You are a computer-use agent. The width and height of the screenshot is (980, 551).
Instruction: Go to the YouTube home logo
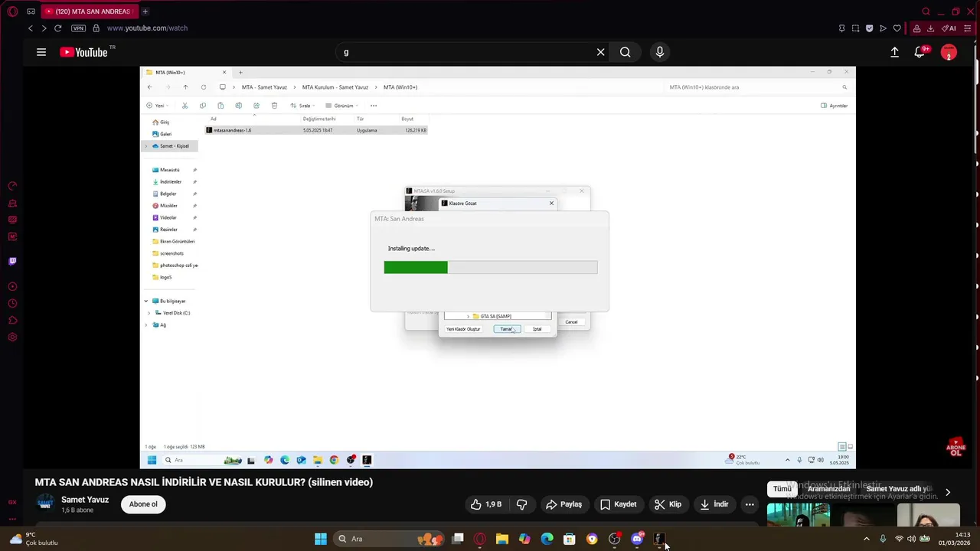tap(83, 52)
